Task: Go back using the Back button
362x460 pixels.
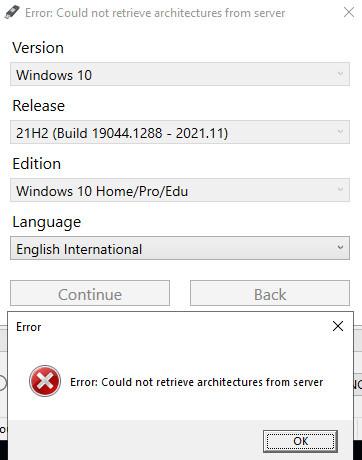Action: point(270,293)
